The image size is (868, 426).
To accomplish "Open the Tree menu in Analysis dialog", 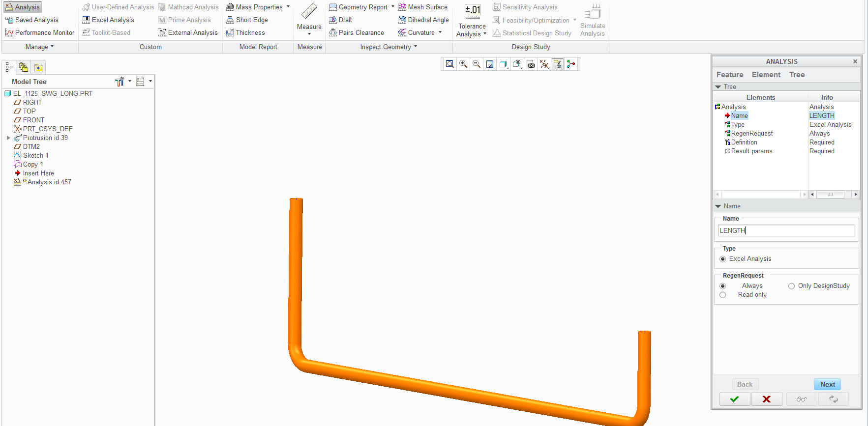I will (x=797, y=75).
